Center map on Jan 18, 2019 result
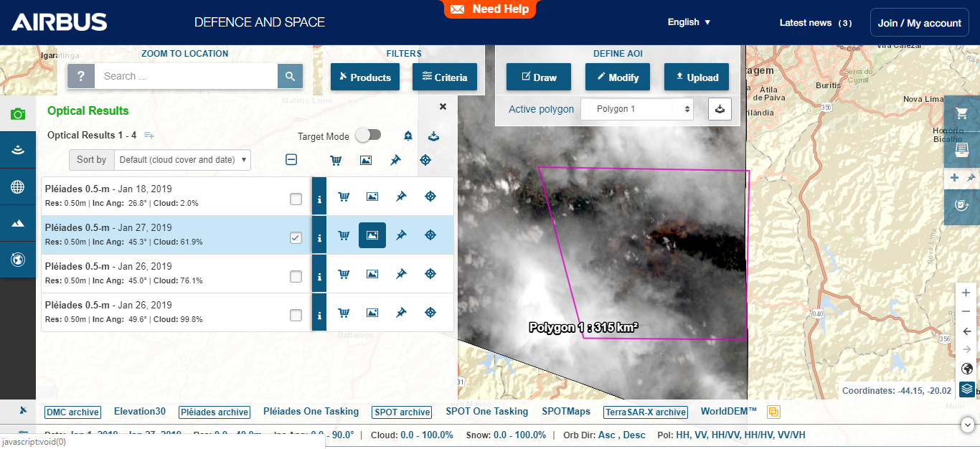980x449 pixels. [430, 197]
